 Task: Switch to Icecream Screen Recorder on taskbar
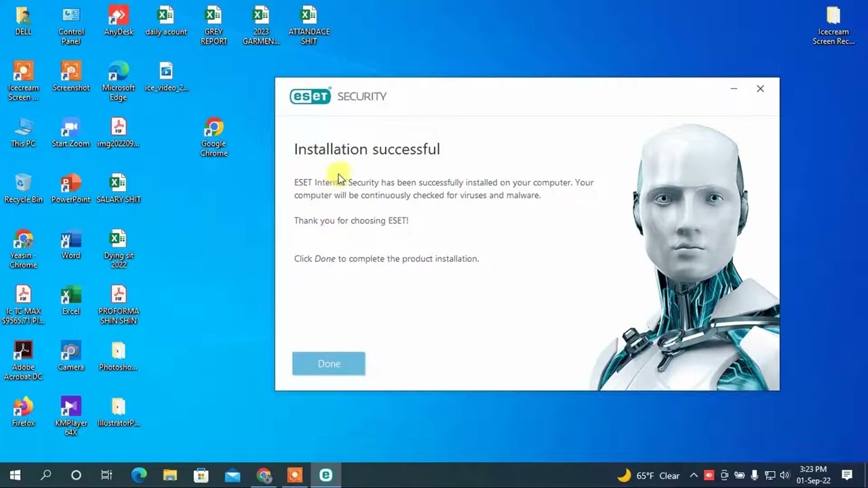click(x=295, y=475)
